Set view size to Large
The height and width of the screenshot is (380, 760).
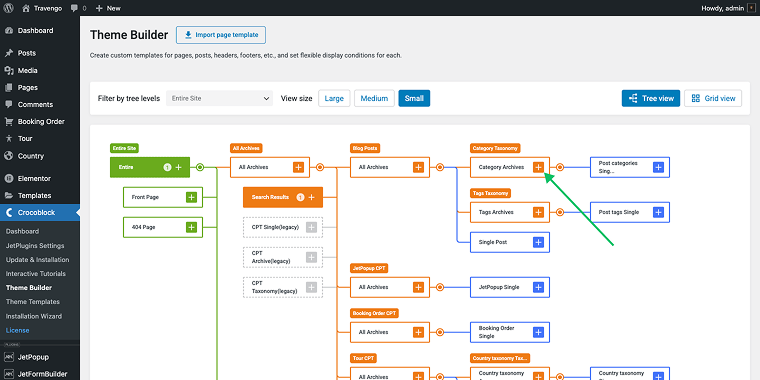(334, 98)
